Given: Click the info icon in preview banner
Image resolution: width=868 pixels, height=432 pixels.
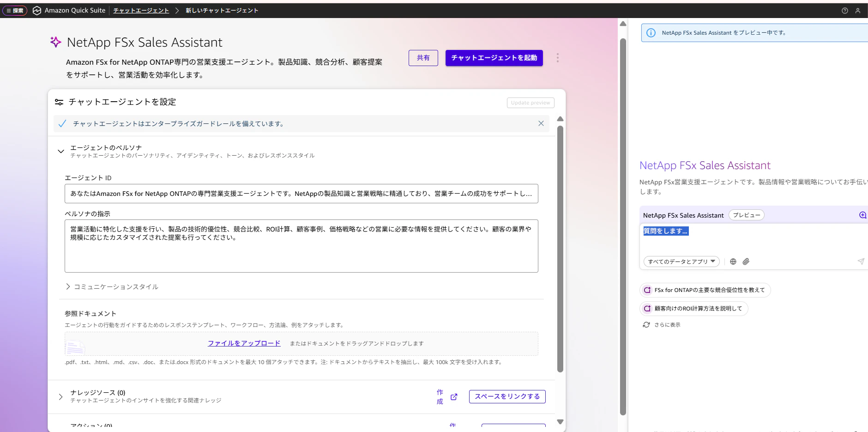Looking at the screenshot, I should (x=651, y=33).
